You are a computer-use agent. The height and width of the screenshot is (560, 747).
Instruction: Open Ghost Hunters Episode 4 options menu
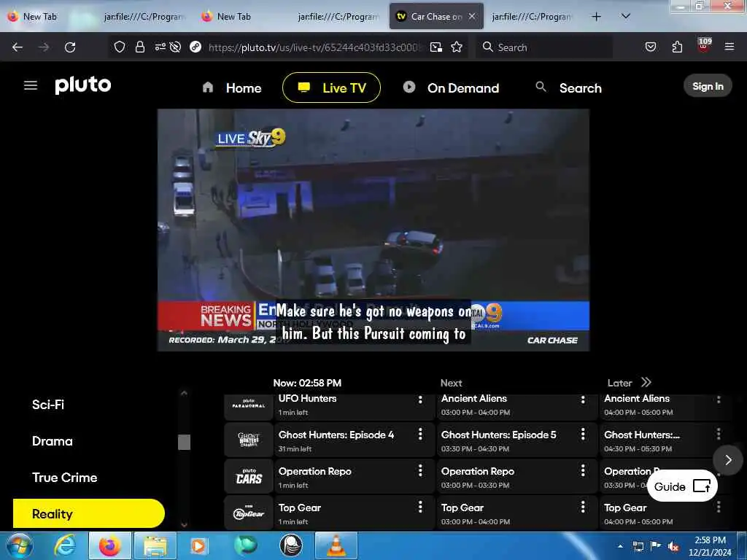[x=420, y=434]
